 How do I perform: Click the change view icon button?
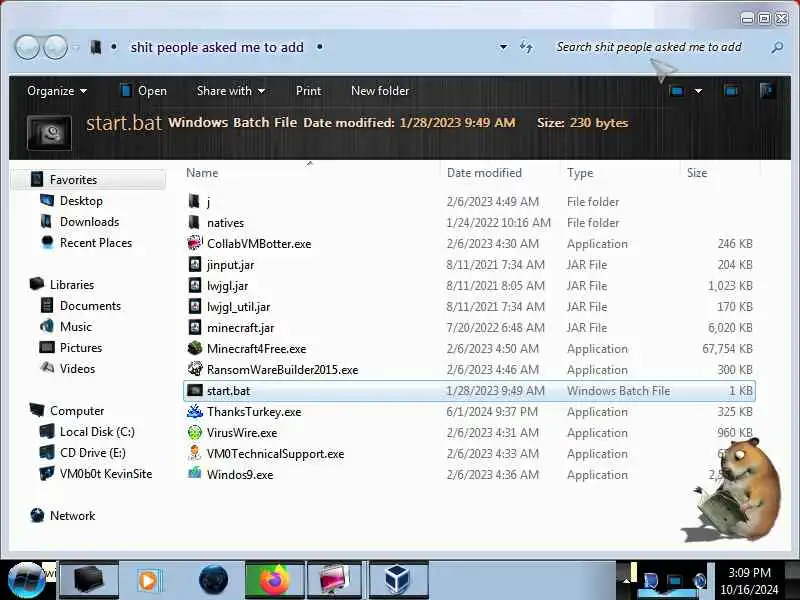677,91
